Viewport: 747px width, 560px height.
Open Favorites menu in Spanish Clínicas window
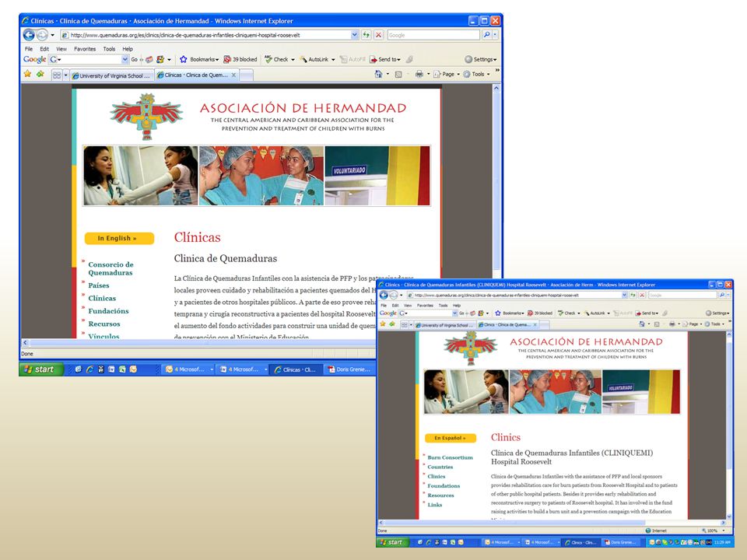[x=85, y=48]
